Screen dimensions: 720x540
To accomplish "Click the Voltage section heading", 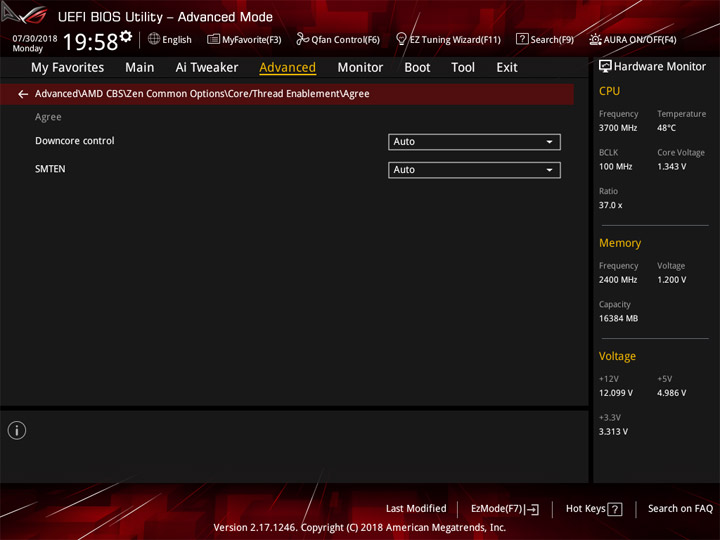I will (617, 356).
